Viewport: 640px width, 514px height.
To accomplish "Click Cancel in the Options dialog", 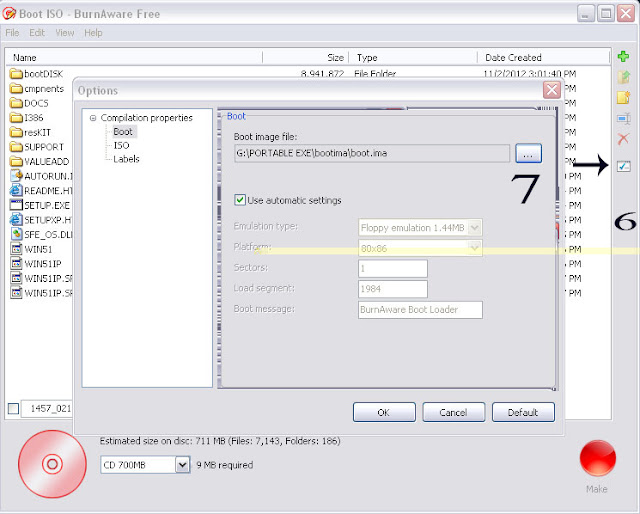I will click(453, 412).
